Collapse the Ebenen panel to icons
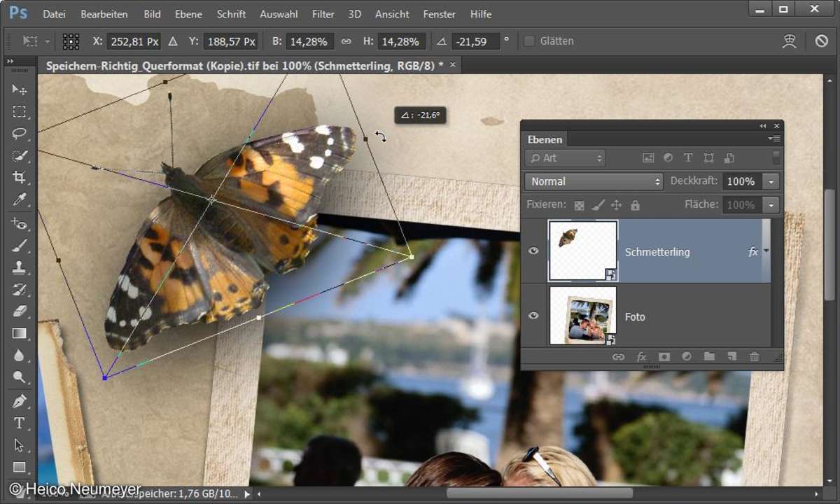840x504 pixels. [762, 126]
